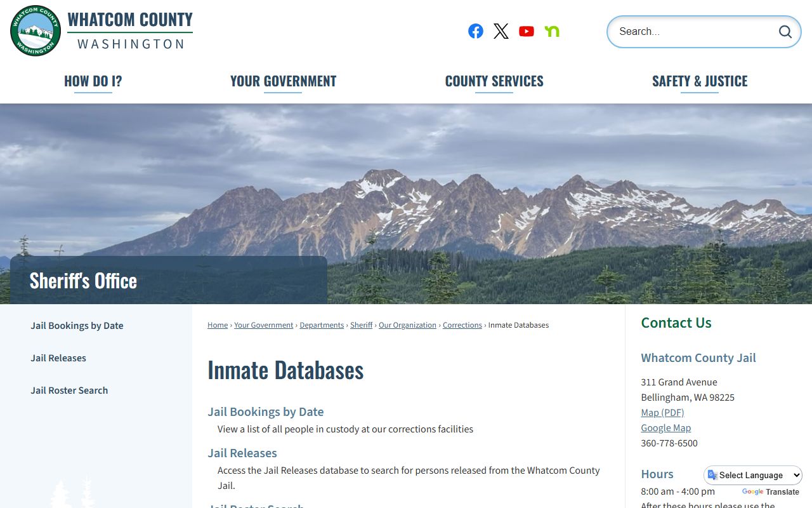Click the search magnifier icon
This screenshot has height=508, width=812.
(x=785, y=32)
